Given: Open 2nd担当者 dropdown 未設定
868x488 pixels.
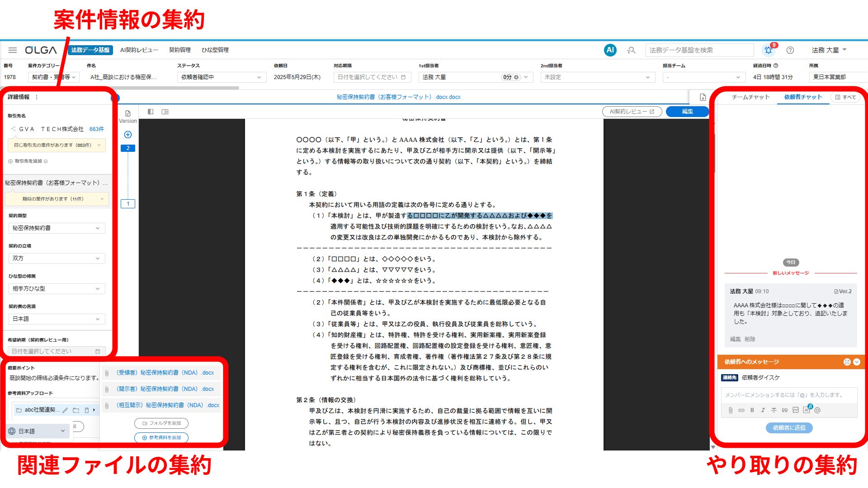Looking at the screenshot, I should pyautogui.click(x=598, y=77).
